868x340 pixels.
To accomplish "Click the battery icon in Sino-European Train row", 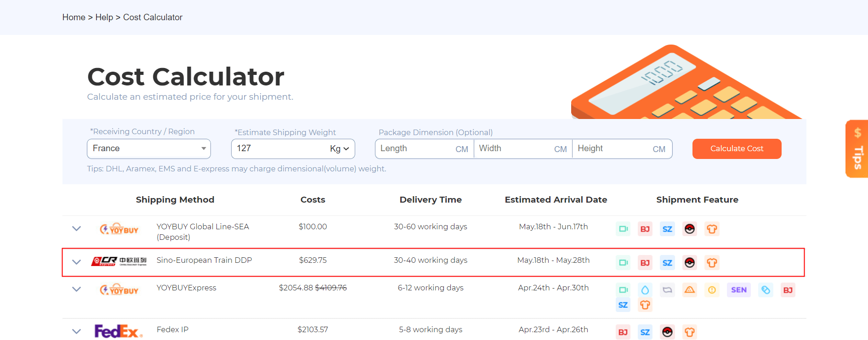I will (x=623, y=262).
